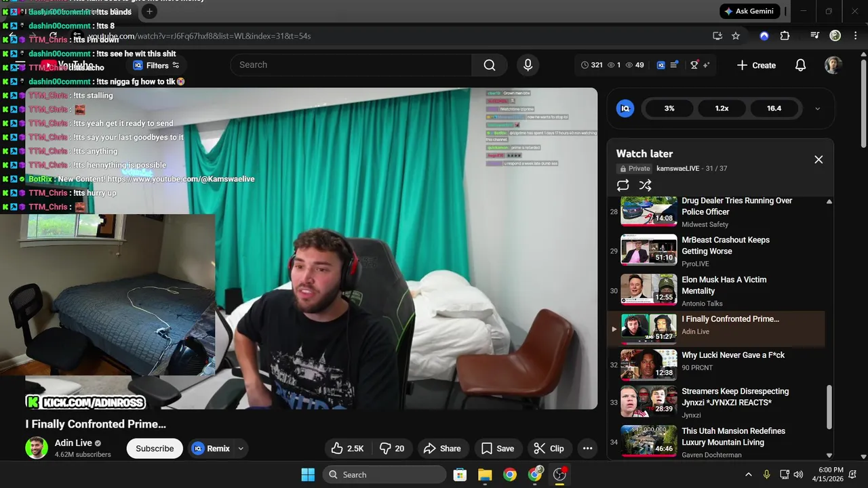The image size is (868, 488).
Task: Click the 16.4 vidIQ stat pill
Action: 774,108
